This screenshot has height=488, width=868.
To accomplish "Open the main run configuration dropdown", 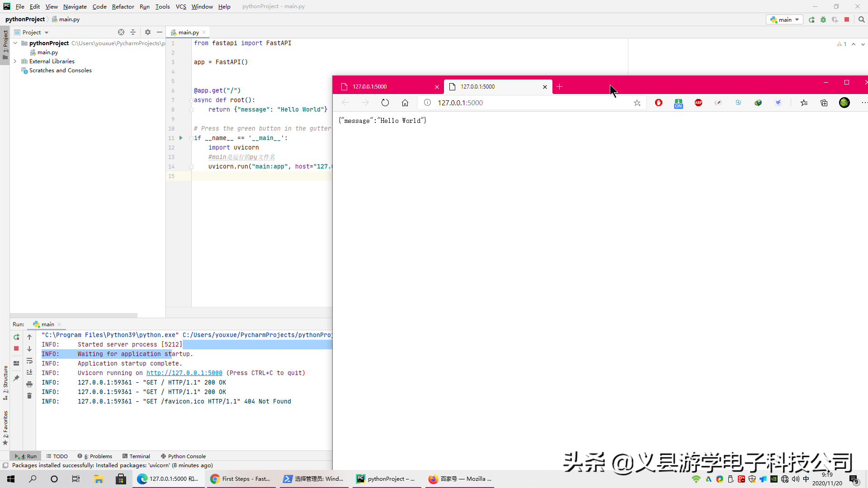I will 785,19.
